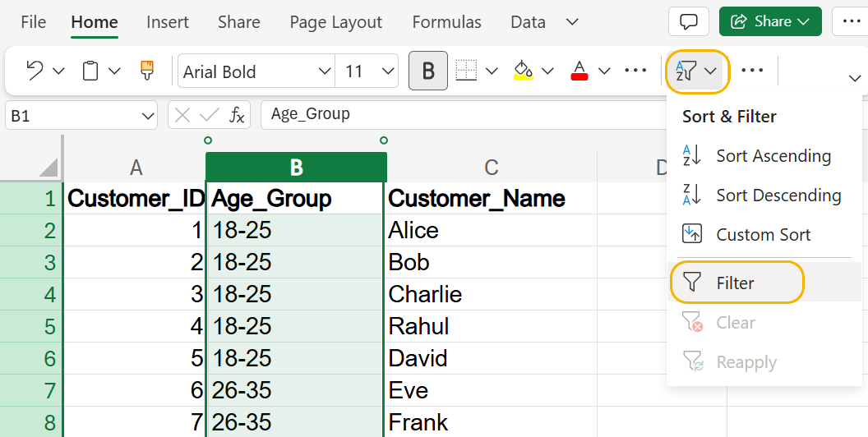Open the Arial Bold font dropdown
This screenshot has height=437, width=868.
325,71
